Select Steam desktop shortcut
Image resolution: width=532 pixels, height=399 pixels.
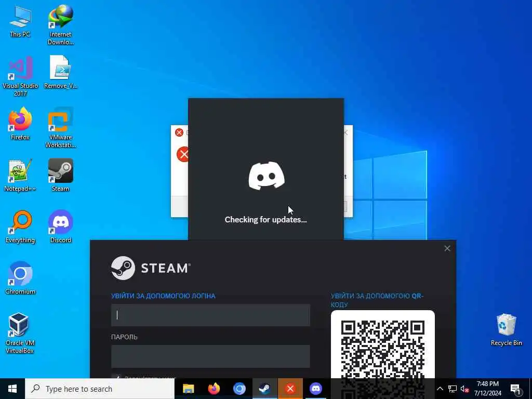61,176
